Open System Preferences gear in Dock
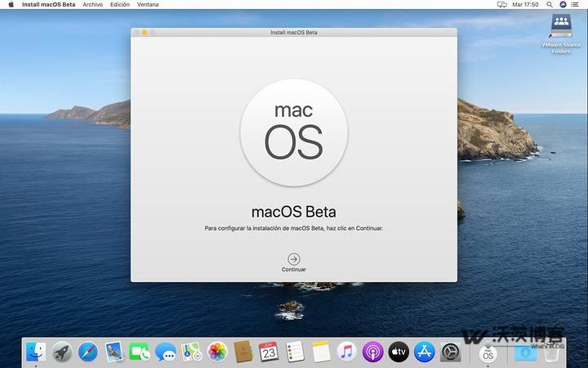The width and height of the screenshot is (588, 368). 450,352
